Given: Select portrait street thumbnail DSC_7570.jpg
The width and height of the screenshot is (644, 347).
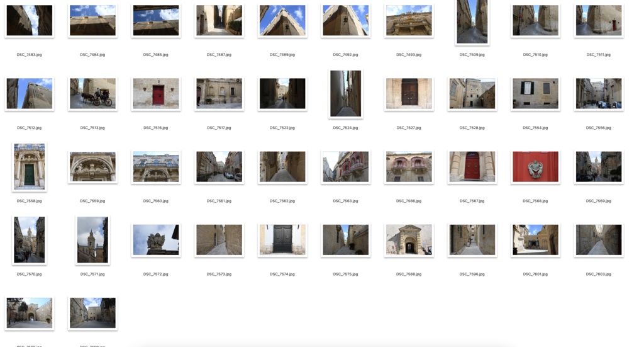Looking at the screenshot, I should 29,240.
